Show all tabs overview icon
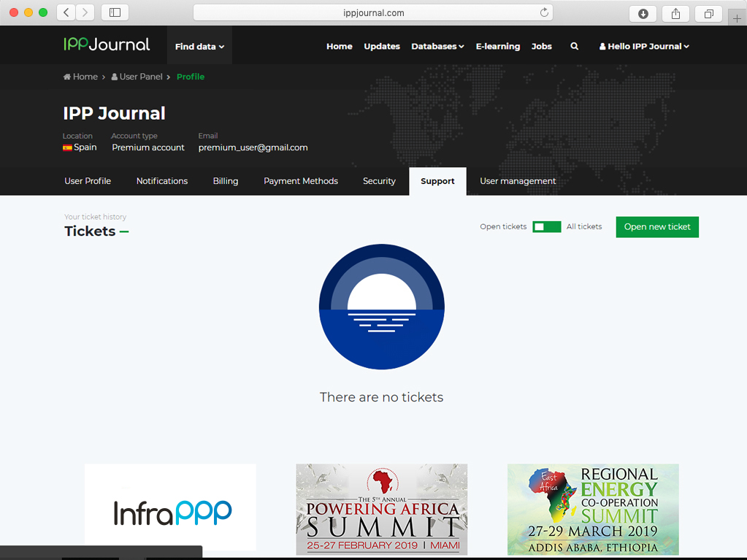Screen dimensions: 747x560 pyautogui.click(x=708, y=13)
